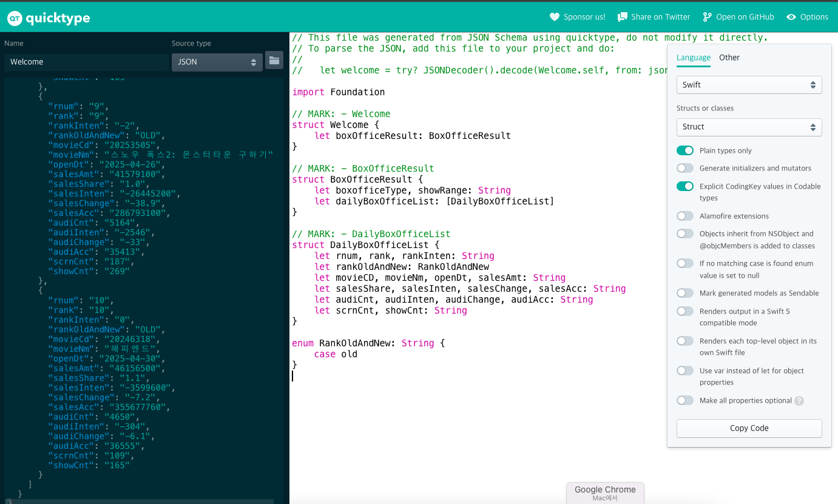Screen dimensions: 838x504
Task: Click the dailyBoxOfficeList property line
Action: (x=434, y=201)
